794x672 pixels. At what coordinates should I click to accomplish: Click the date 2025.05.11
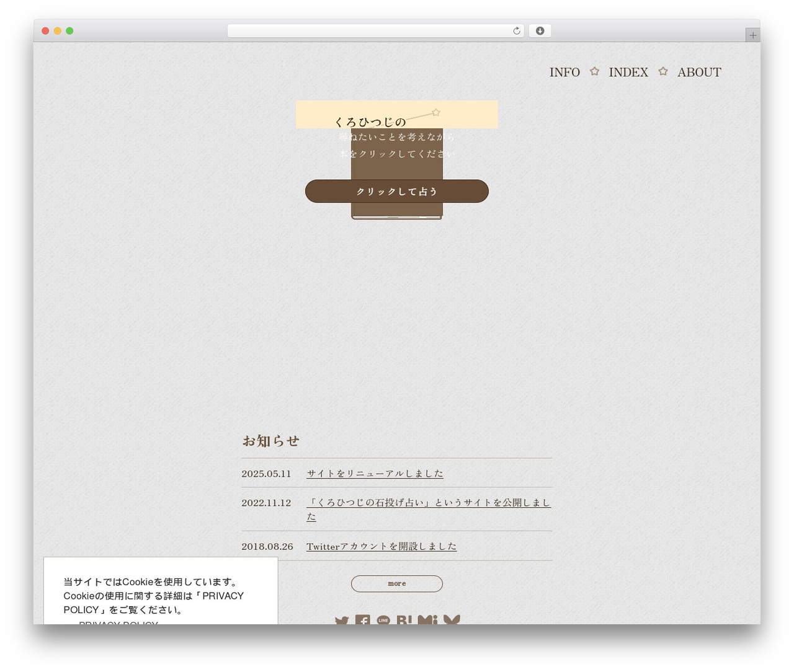[266, 474]
